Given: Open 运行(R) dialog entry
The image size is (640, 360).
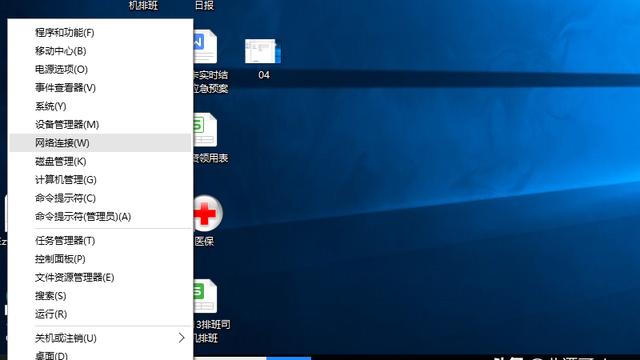Looking at the screenshot, I should click(100, 314).
